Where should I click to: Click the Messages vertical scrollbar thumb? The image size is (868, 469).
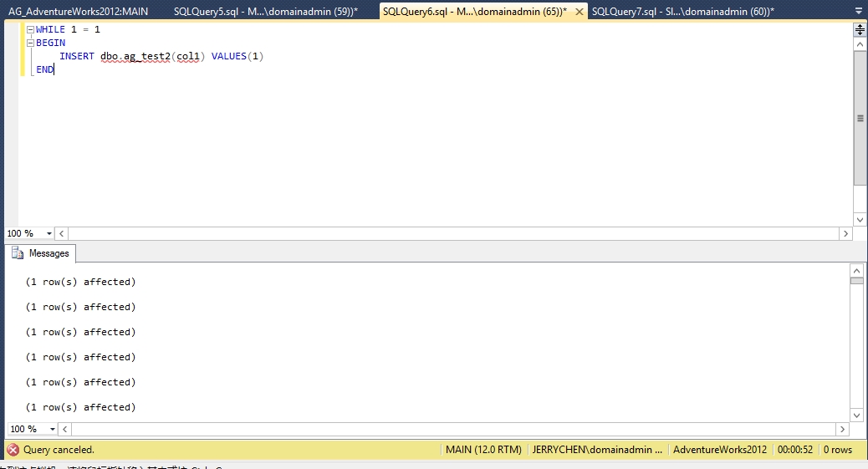857,281
